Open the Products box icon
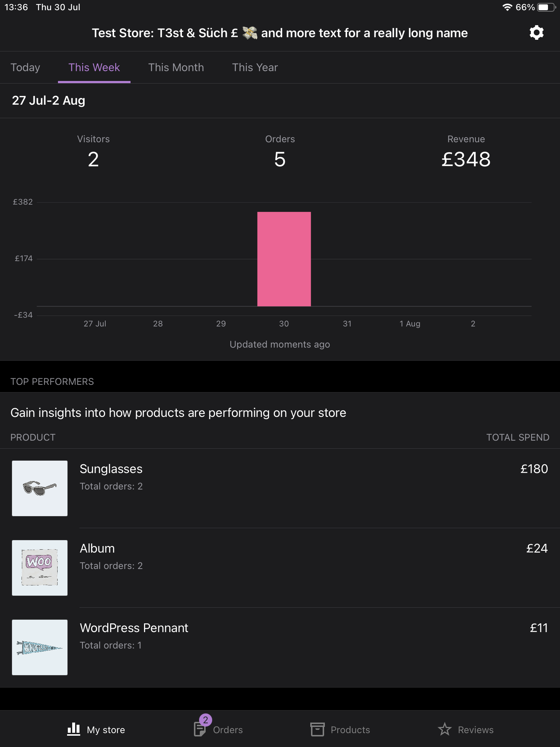560x747 pixels. 317,729
